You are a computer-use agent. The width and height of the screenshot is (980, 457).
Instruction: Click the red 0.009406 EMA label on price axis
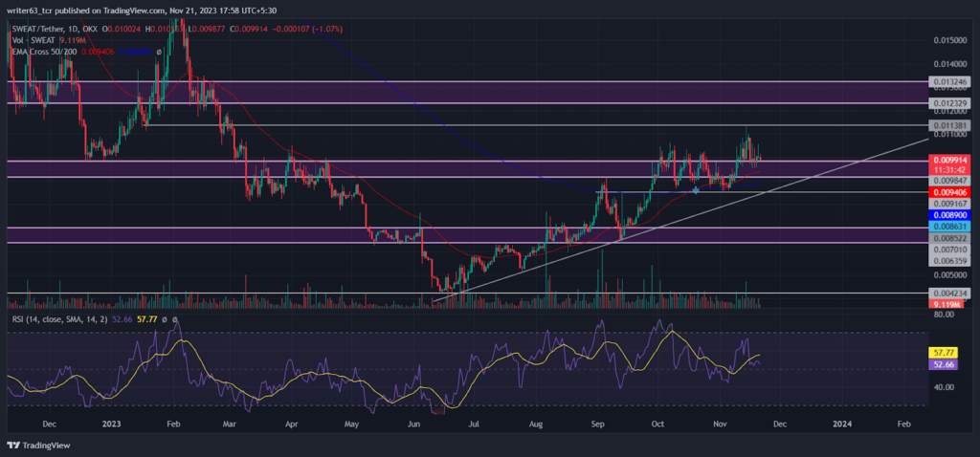pyautogui.click(x=949, y=191)
